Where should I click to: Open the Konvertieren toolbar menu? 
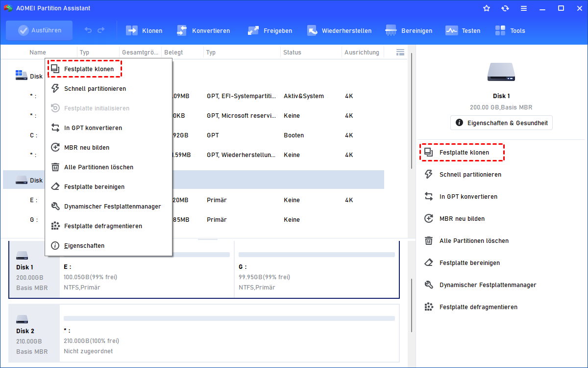[203, 30]
